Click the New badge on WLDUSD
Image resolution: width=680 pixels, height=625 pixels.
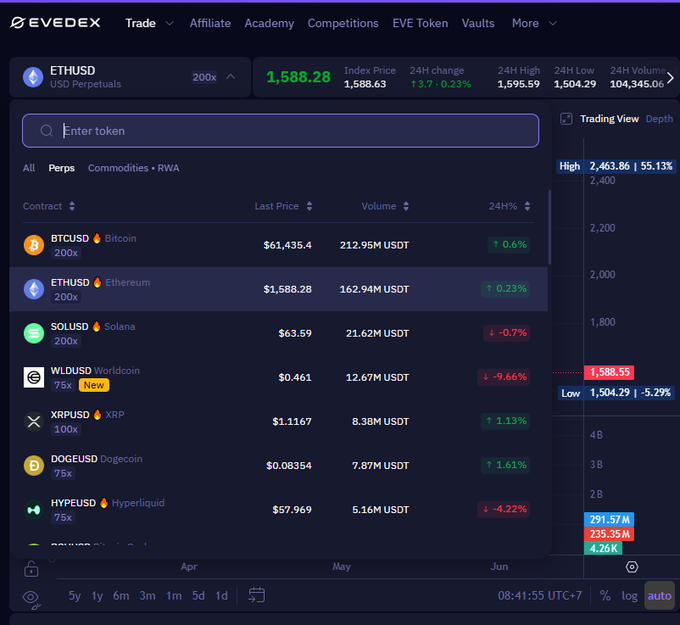click(94, 385)
